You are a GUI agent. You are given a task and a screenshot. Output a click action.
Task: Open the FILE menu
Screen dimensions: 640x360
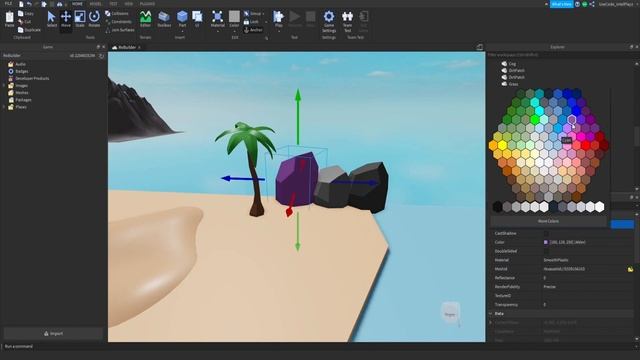point(8,4)
